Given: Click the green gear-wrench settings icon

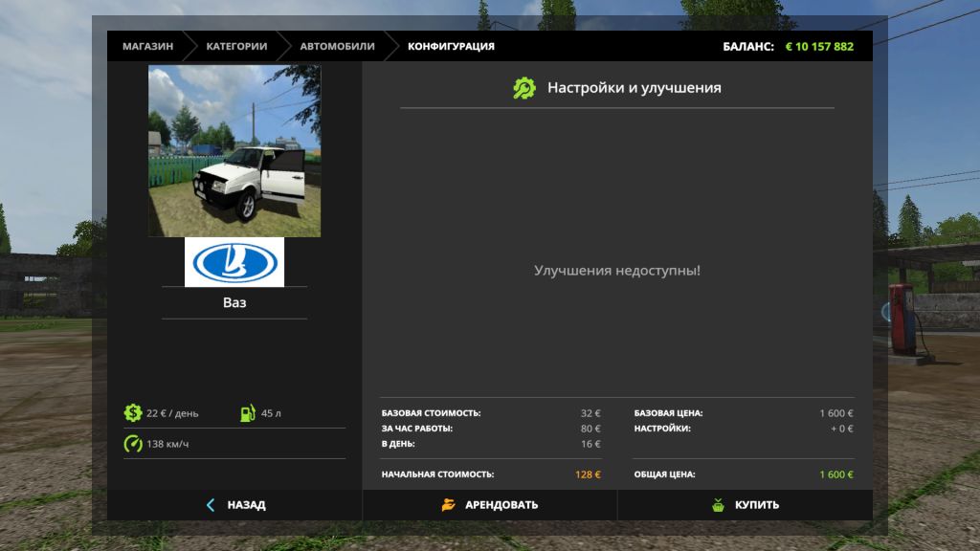Looking at the screenshot, I should [524, 88].
